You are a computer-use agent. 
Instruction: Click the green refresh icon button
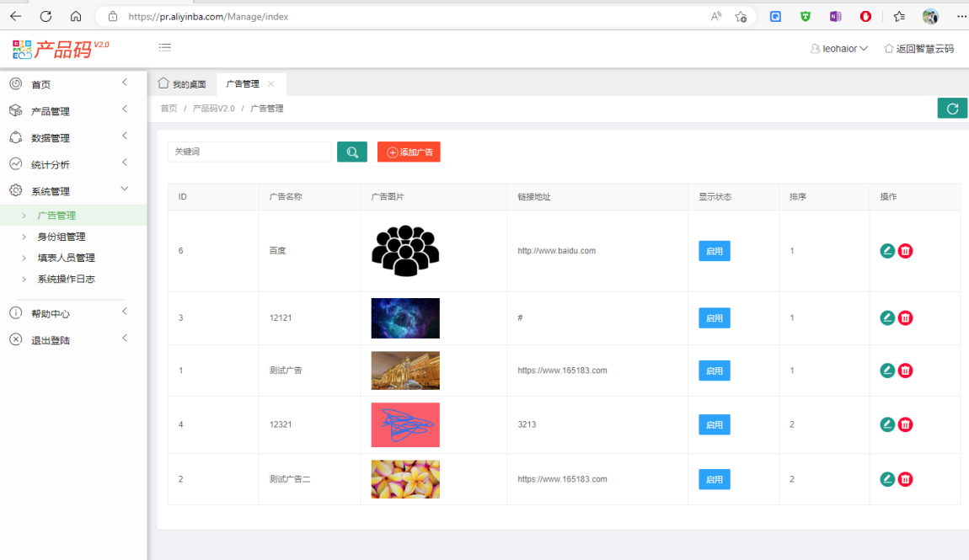(x=952, y=108)
